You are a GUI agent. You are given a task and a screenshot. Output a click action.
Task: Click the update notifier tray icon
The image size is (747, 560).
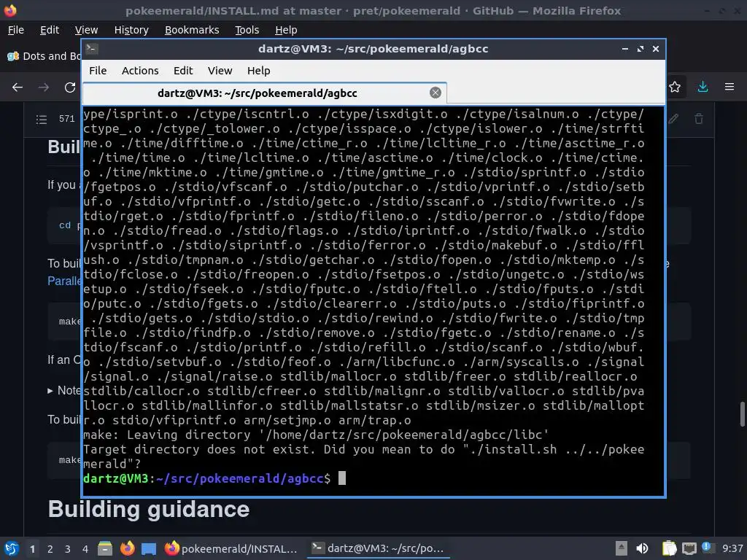(707, 548)
